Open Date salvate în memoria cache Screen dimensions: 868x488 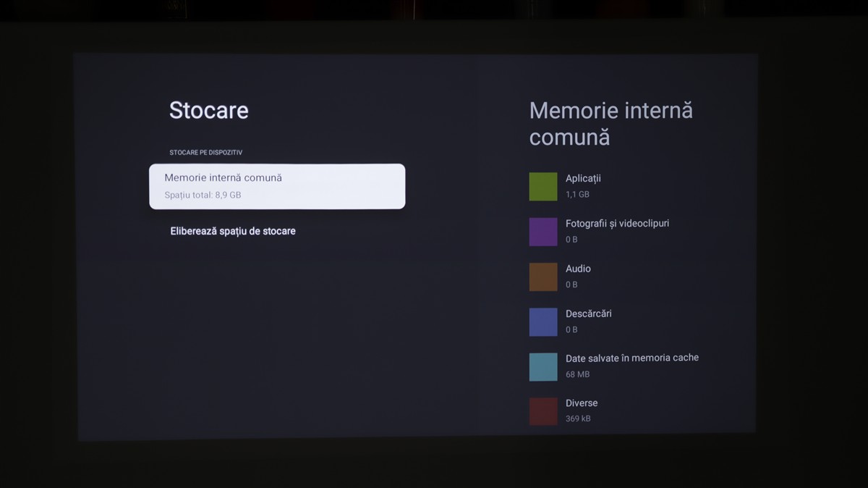click(631, 358)
